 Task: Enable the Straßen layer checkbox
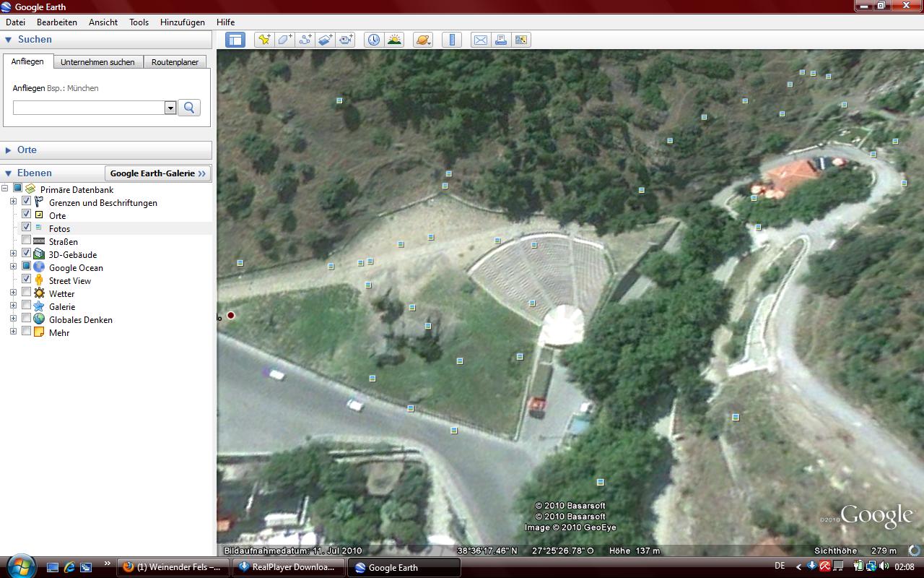[x=27, y=241]
